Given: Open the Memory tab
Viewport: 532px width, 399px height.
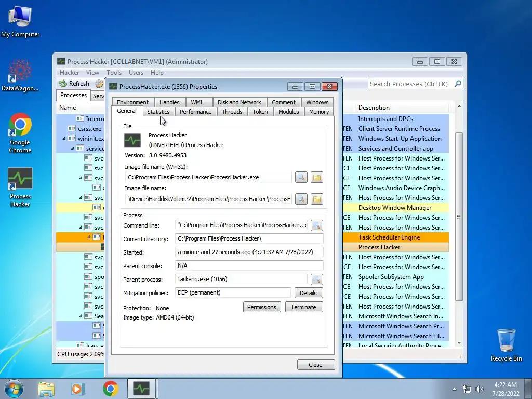Looking at the screenshot, I should tap(319, 112).
